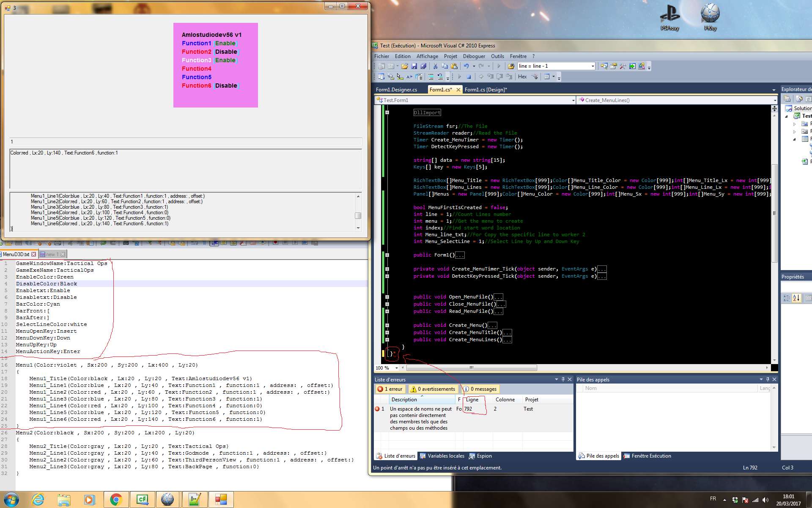The width and height of the screenshot is (812, 508).
Task: Open the Create_MenuLines() member dropdown
Action: pos(775,100)
